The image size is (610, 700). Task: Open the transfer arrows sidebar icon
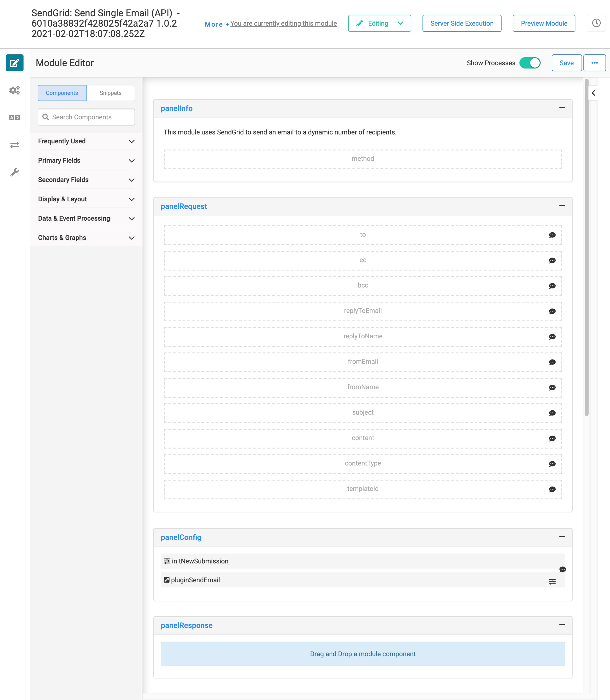(15, 145)
